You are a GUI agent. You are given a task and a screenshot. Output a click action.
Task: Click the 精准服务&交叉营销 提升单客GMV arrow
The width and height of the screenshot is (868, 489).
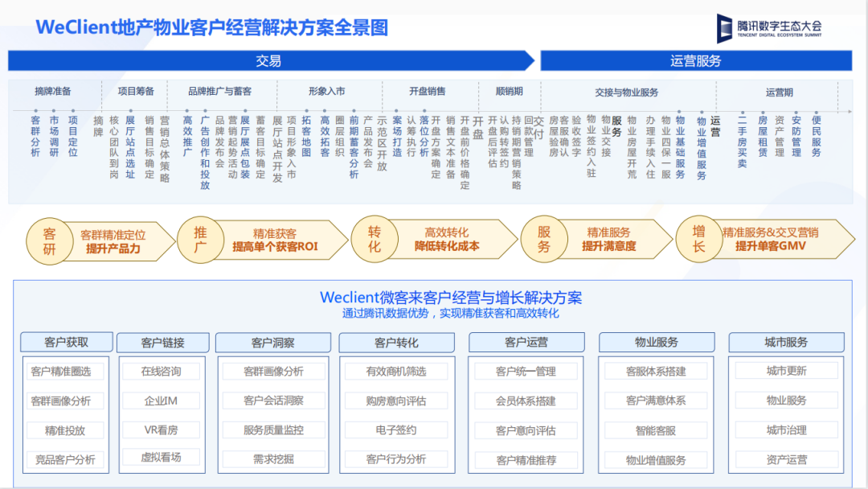[x=784, y=239]
